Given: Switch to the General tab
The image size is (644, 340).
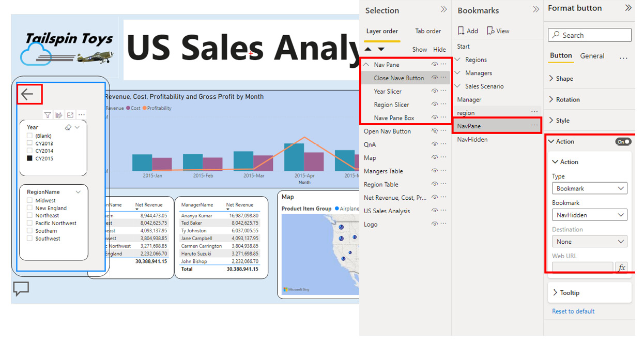Looking at the screenshot, I should 592,56.
